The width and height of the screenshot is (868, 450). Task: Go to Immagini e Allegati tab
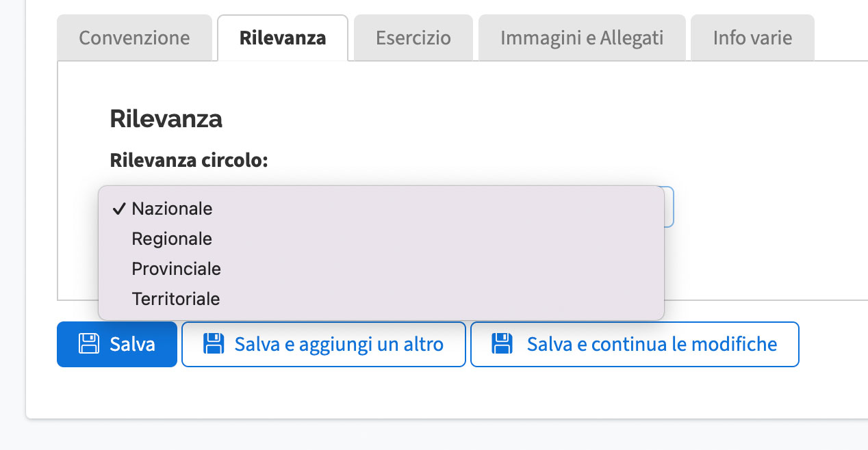[x=582, y=38]
